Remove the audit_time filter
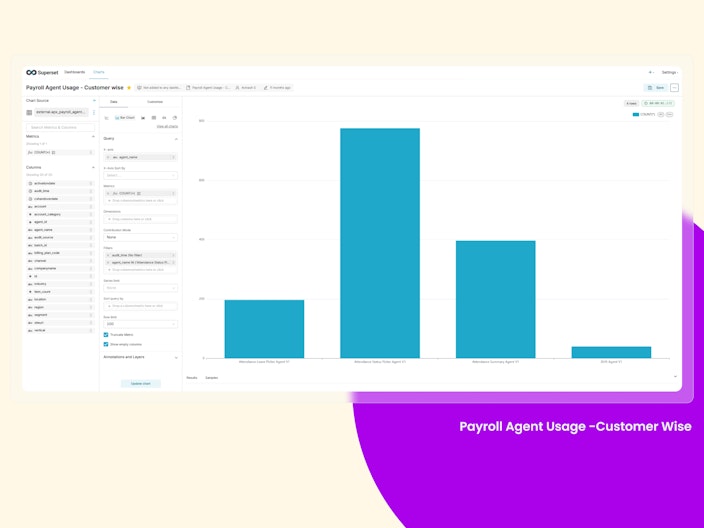 click(x=108, y=255)
